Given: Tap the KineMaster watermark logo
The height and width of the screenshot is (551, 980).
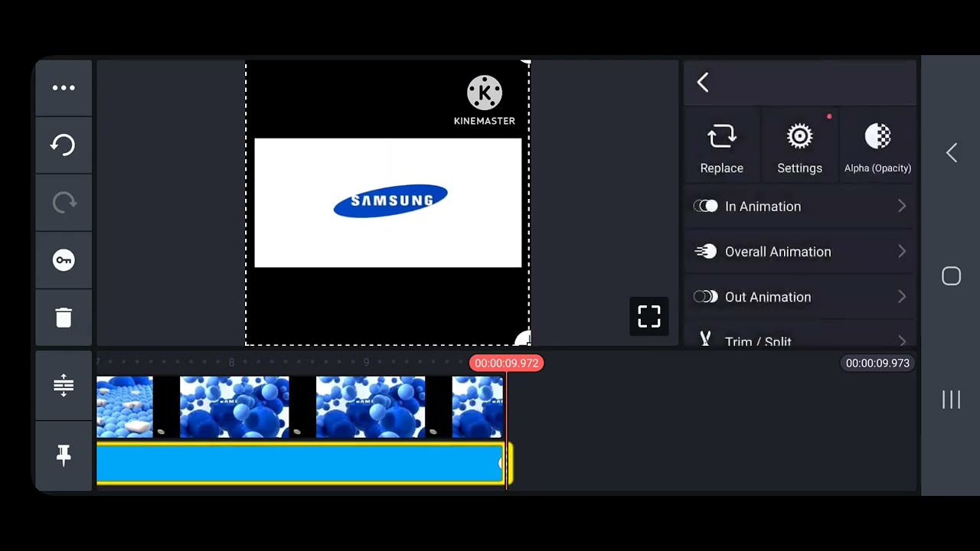Looking at the screenshot, I should pyautogui.click(x=485, y=100).
